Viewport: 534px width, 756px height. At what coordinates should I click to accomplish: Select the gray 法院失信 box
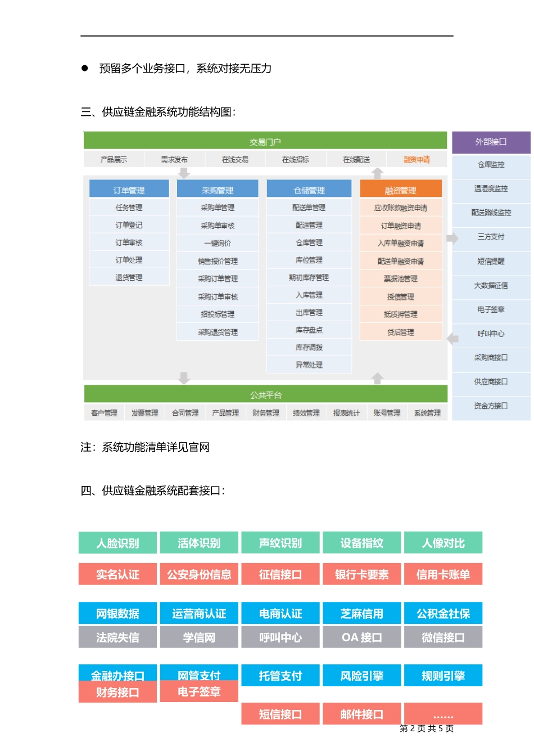coord(117,637)
